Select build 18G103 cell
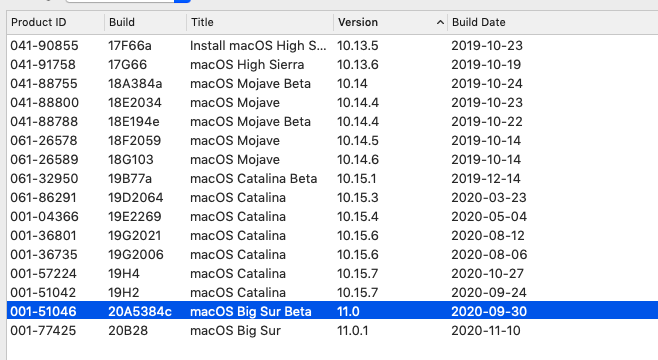This screenshot has width=658, height=360. [131, 159]
